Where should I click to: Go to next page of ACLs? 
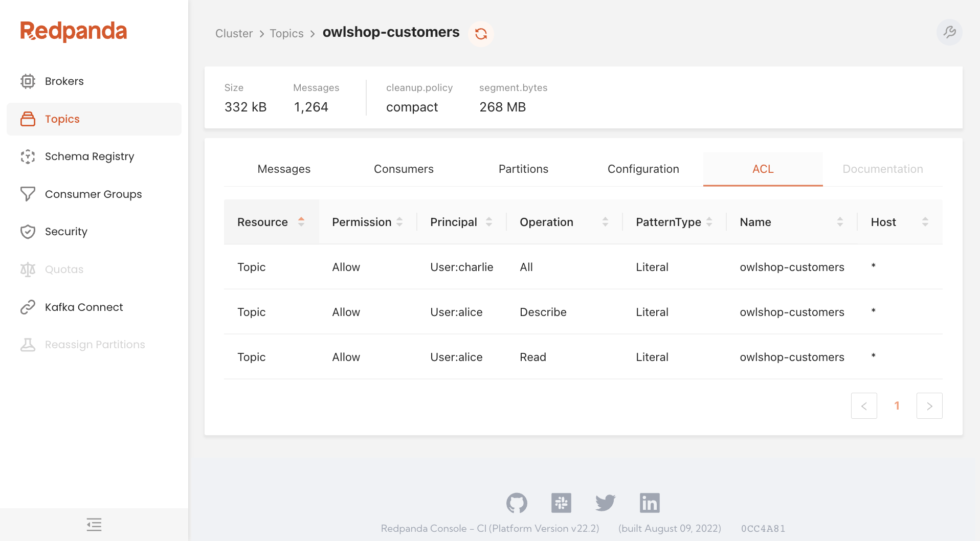[x=929, y=406]
